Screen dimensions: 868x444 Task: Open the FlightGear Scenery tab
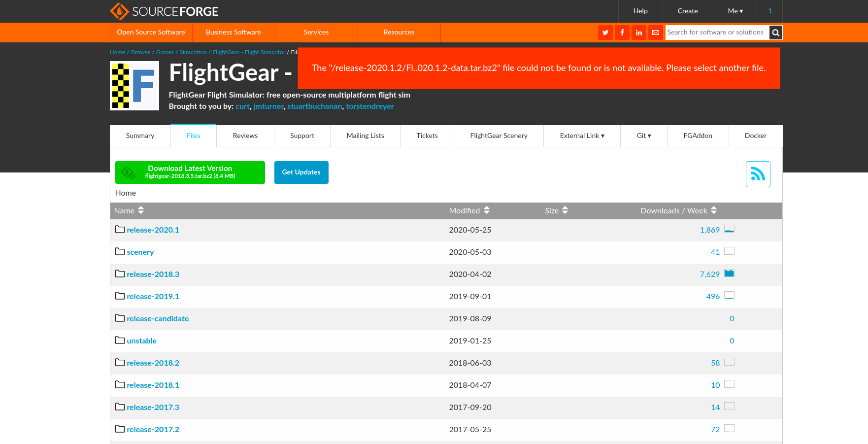[x=499, y=136]
